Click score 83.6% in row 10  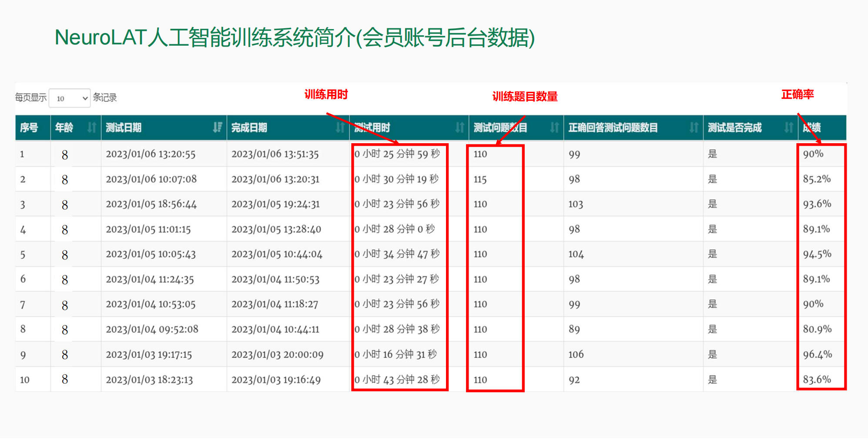[x=817, y=380]
